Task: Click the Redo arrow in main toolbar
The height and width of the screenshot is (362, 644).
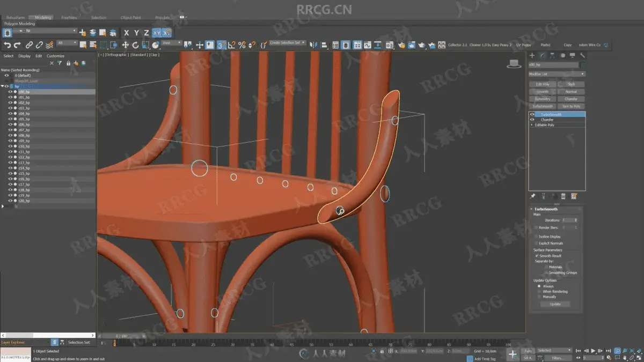Action: click(x=17, y=45)
